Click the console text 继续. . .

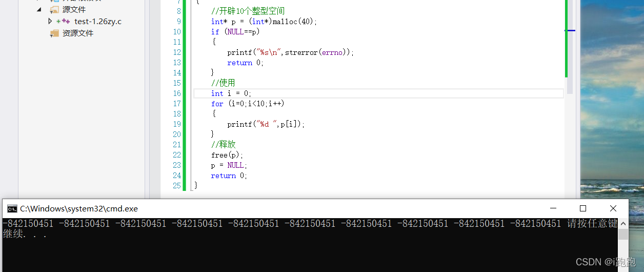pos(13,235)
